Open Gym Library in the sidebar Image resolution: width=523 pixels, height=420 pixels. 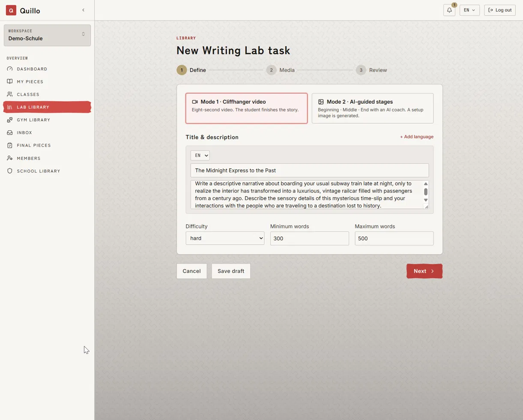(x=47, y=120)
